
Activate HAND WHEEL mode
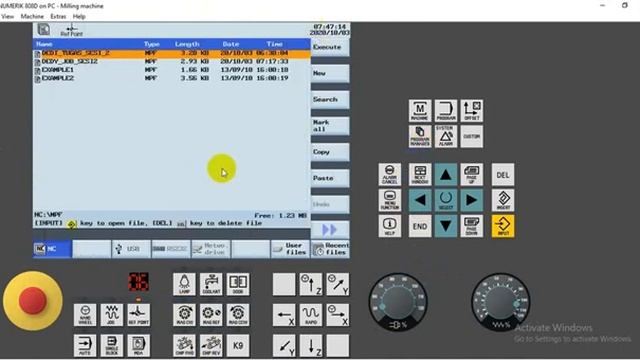[x=85, y=315]
